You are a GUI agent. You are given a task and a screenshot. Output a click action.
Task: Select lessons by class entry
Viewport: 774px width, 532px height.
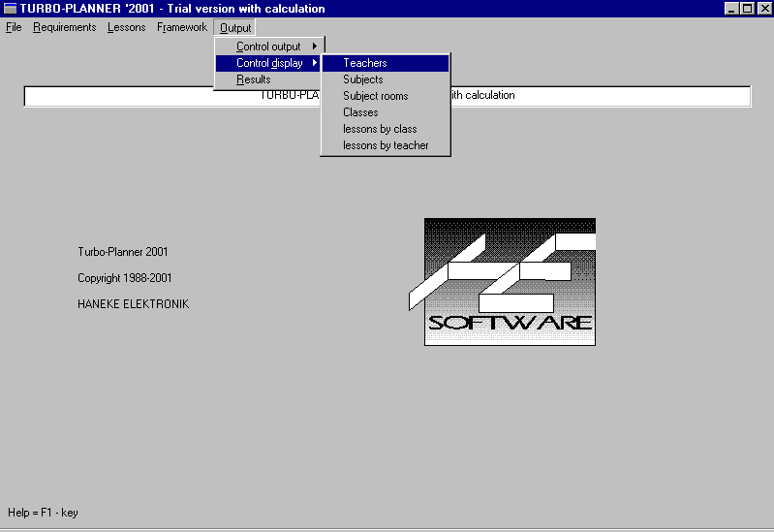(386, 129)
